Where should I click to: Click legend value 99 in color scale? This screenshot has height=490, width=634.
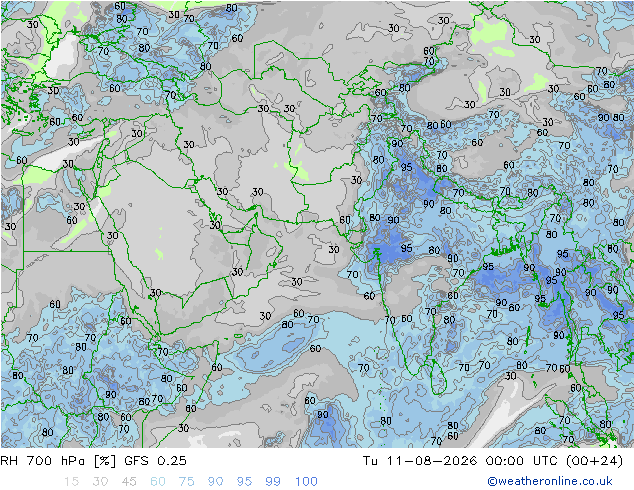273,481
